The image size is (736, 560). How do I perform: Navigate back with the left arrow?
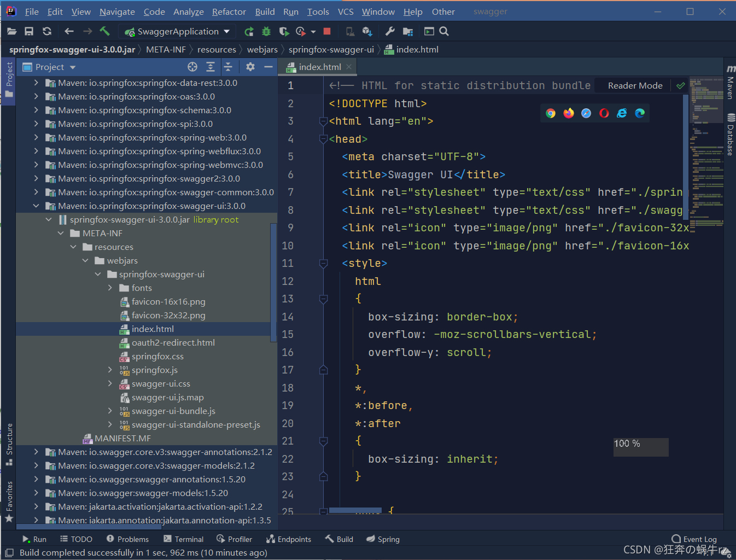pos(69,32)
